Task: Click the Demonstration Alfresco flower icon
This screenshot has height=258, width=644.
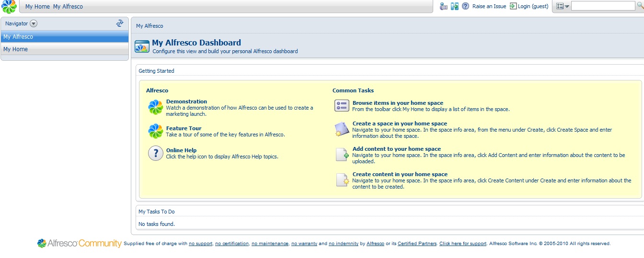Action: coord(156,107)
